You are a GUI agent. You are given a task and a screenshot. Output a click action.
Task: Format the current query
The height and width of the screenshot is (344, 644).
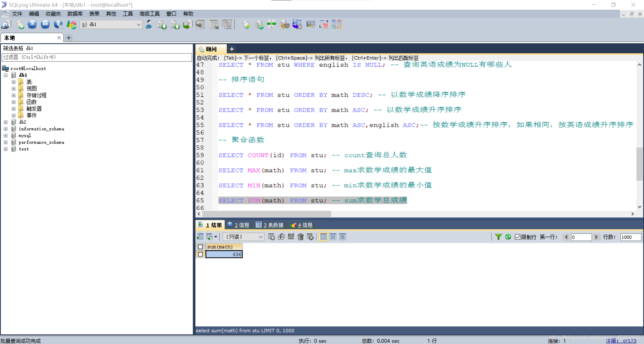[247, 24]
